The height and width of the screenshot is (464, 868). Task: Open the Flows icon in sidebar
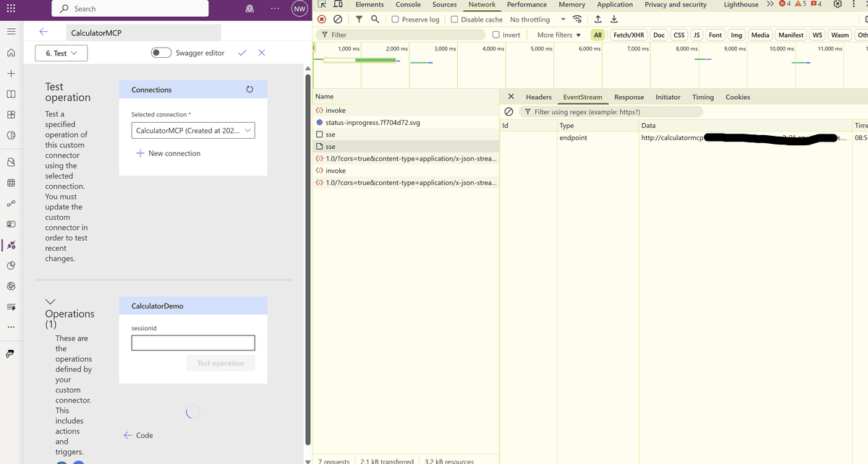point(11,204)
